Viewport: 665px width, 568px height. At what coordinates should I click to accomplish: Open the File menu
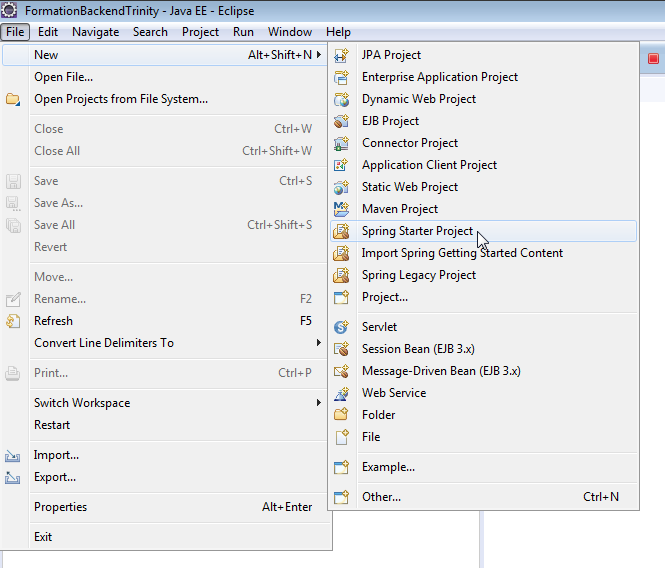pyautogui.click(x=15, y=32)
